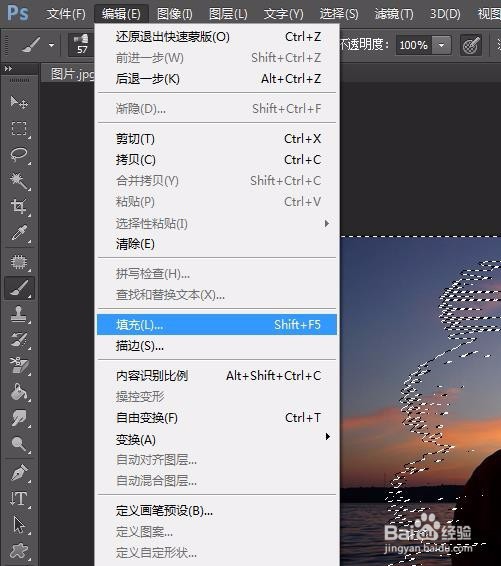Open the 选择(S) menu
The width and height of the screenshot is (501, 566).
(x=339, y=14)
